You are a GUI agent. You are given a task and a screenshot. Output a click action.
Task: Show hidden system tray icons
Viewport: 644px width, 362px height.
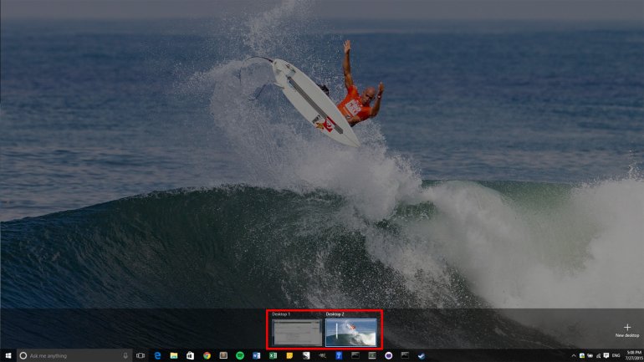point(574,355)
